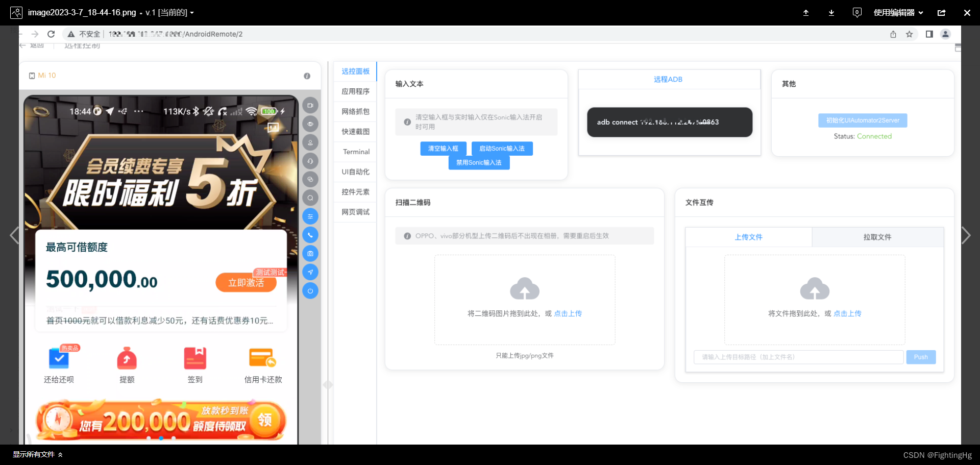Viewport: 980px width, 465px height.
Task: Select the 远控面板 tab
Action: pos(355,71)
